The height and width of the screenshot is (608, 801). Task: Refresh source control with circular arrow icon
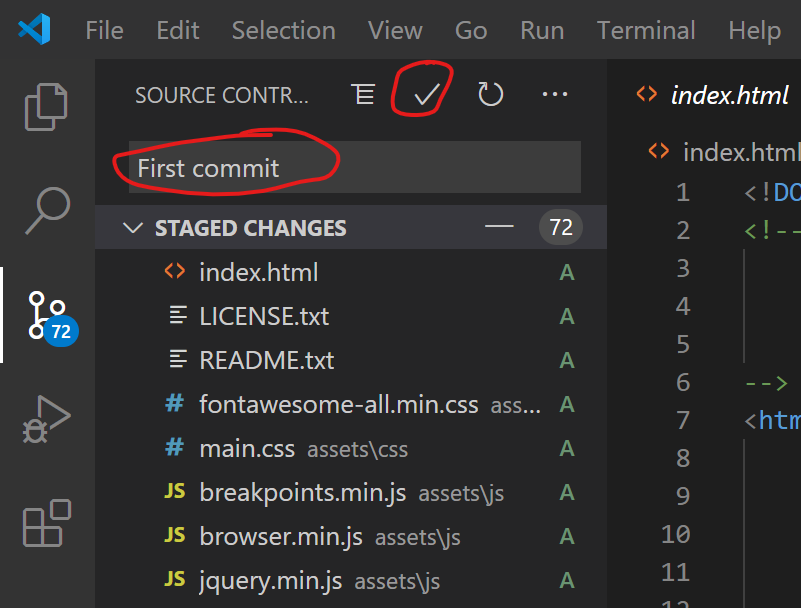(x=490, y=95)
